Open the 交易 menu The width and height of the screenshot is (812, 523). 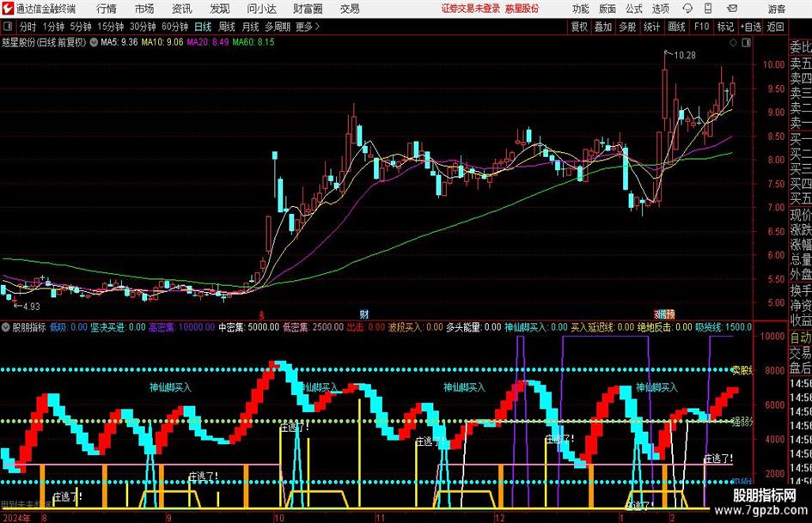pyautogui.click(x=350, y=9)
